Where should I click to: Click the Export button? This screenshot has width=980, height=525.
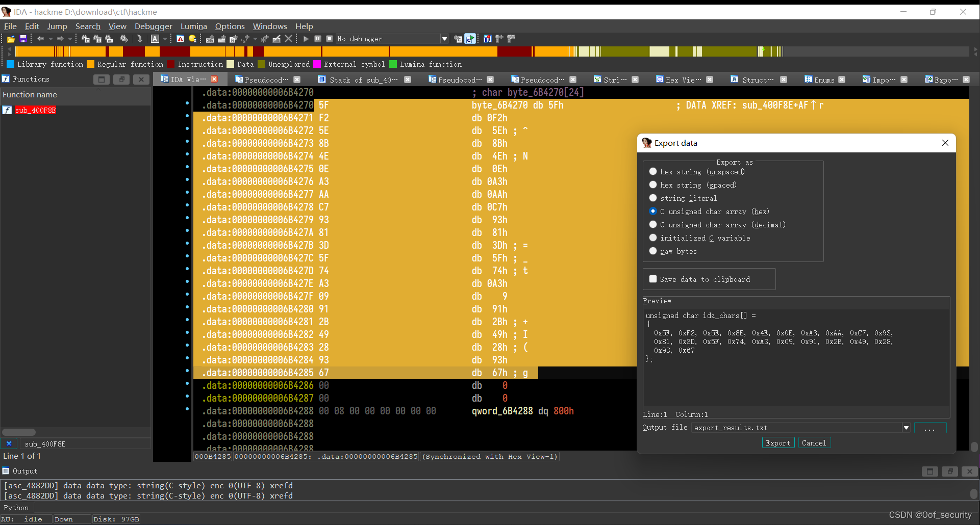click(x=777, y=442)
